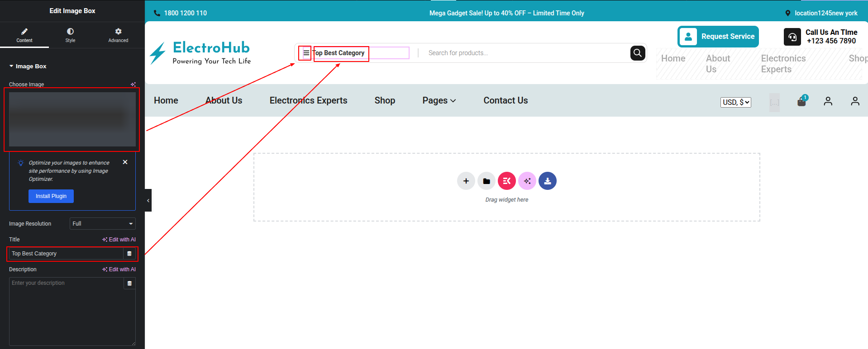Image resolution: width=868 pixels, height=349 pixels.
Task: Click the Choose Image preview thumbnail
Action: 72,119
